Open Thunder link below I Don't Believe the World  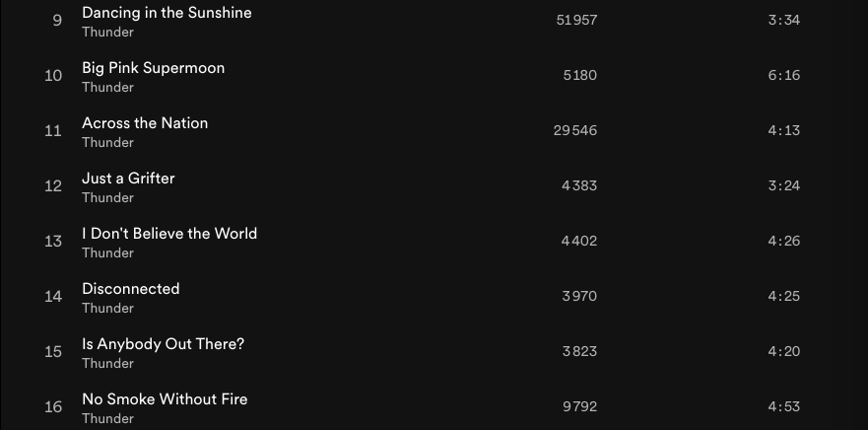(x=107, y=253)
